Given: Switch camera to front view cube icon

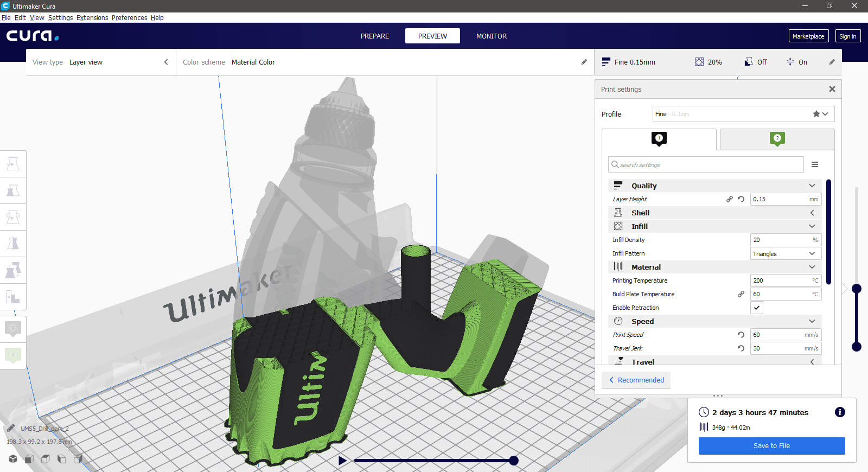Looking at the screenshot, I should pos(29,459).
